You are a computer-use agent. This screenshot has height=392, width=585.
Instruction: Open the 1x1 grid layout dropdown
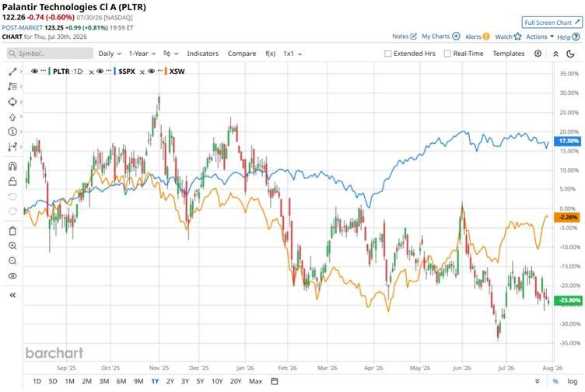(292, 54)
